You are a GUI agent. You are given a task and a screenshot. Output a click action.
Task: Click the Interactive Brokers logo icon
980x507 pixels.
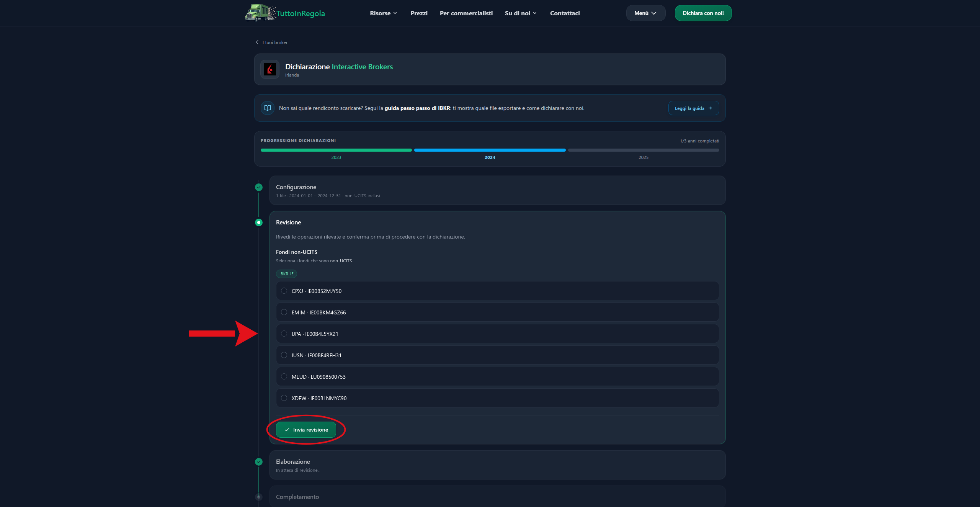coord(270,69)
